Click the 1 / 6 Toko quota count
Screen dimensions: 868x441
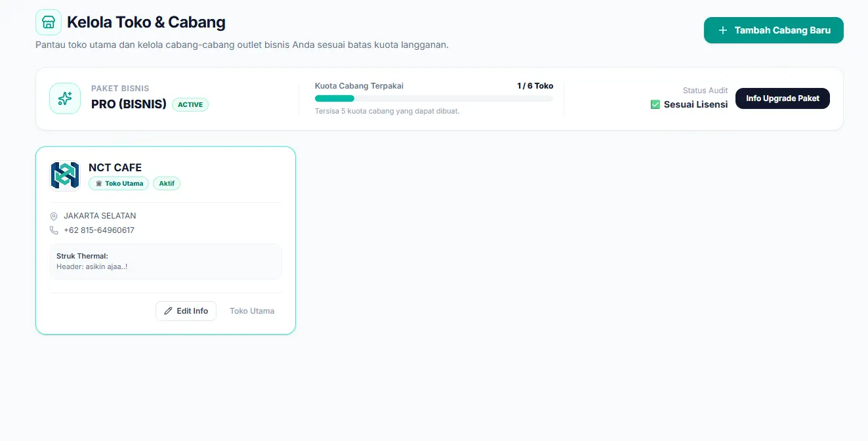tap(535, 86)
